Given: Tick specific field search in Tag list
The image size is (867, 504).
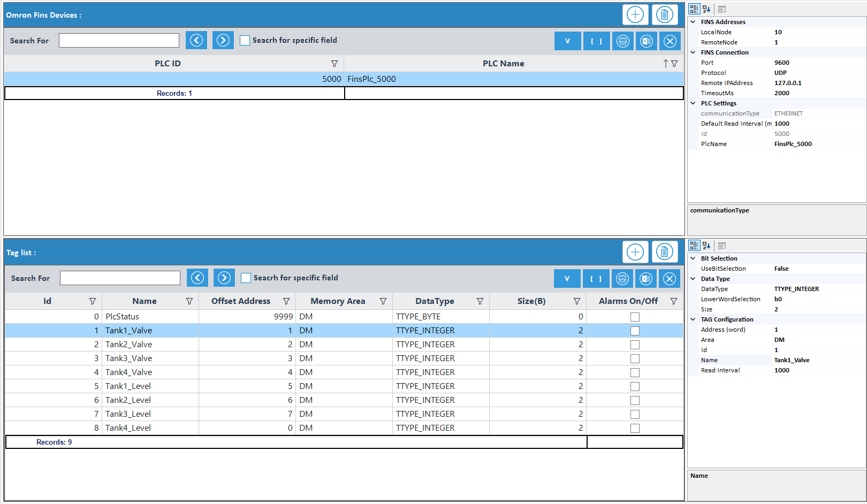Looking at the screenshot, I should click(x=246, y=278).
